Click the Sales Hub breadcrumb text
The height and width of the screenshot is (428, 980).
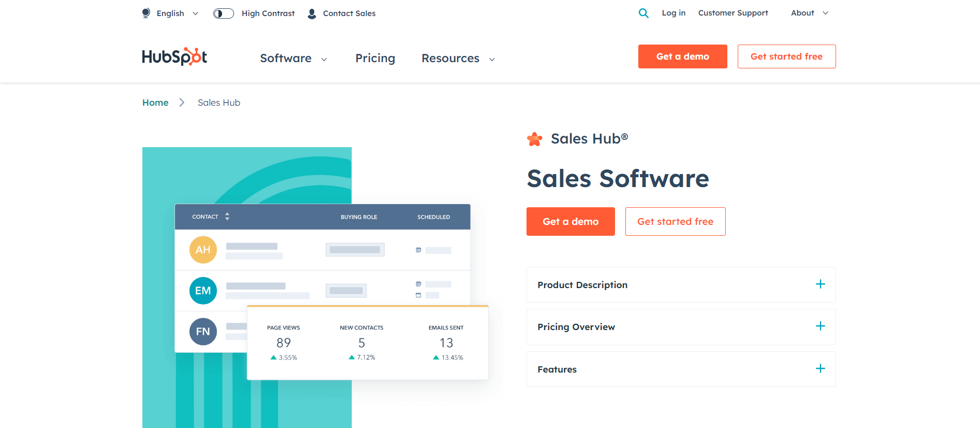coord(219,103)
